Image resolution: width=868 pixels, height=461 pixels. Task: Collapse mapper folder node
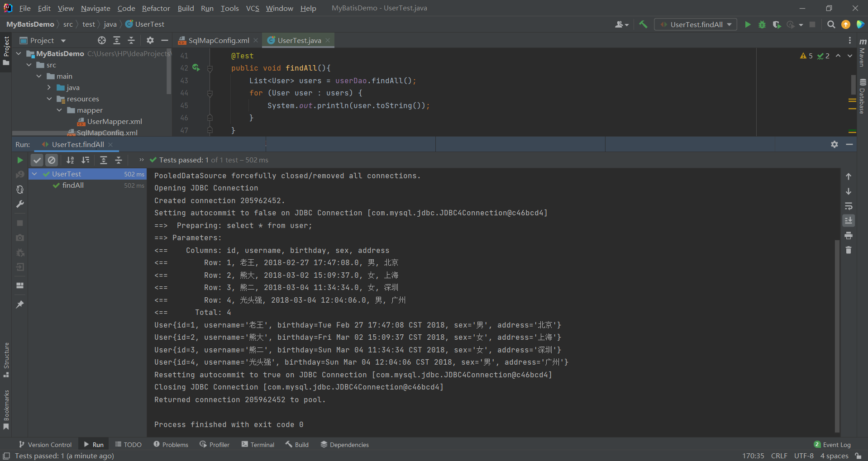pyautogui.click(x=59, y=110)
